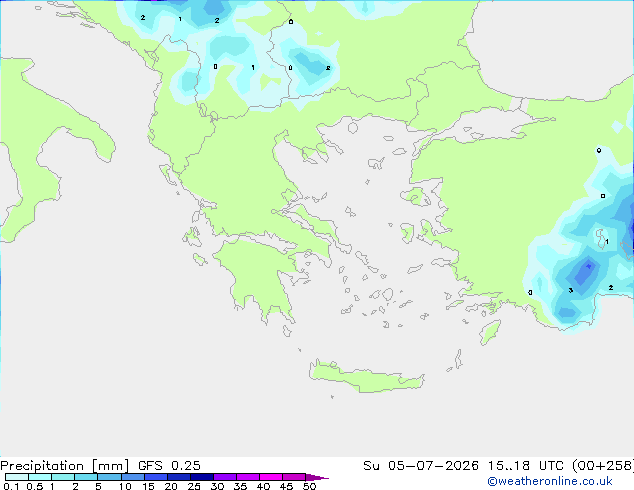Click the legend scale label '25'
This screenshot has width=634, height=490.
194,486
